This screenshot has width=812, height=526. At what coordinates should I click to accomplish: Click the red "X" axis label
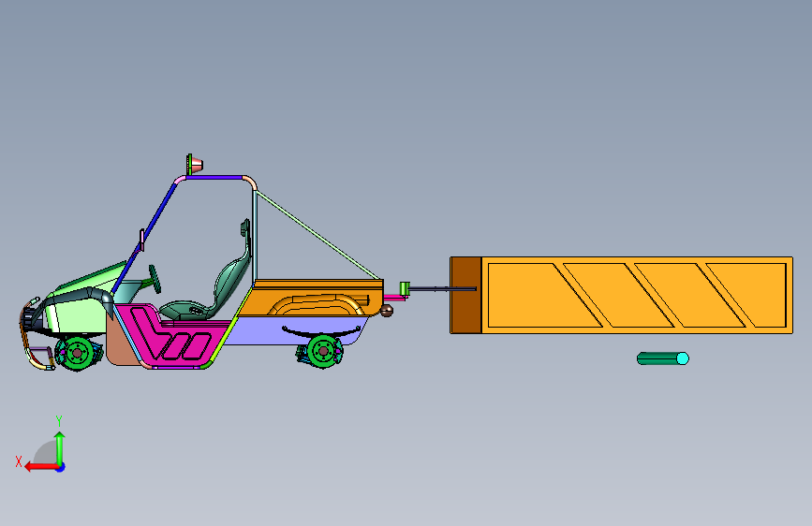tap(19, 461)
